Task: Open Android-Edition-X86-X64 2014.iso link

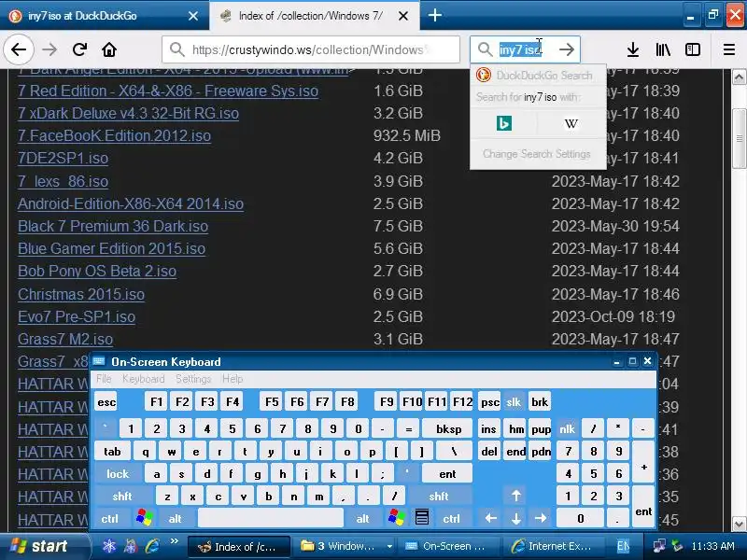Action: click(131, 203)
